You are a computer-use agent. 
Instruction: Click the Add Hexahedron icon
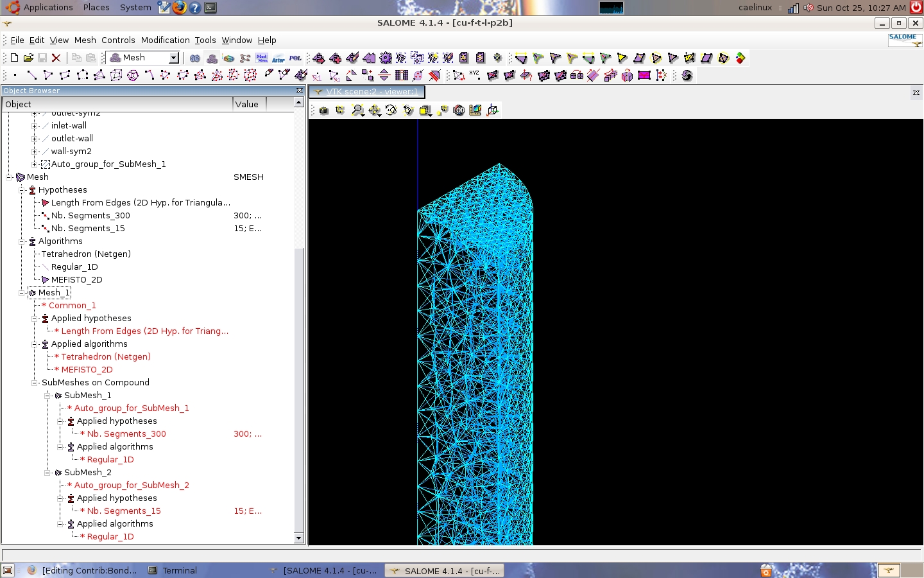(x=116, y=75)
